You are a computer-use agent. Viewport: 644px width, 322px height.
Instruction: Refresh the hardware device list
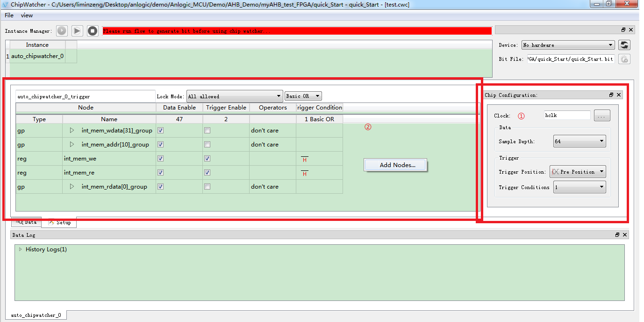pyautogui.click(x=624, y=45)
